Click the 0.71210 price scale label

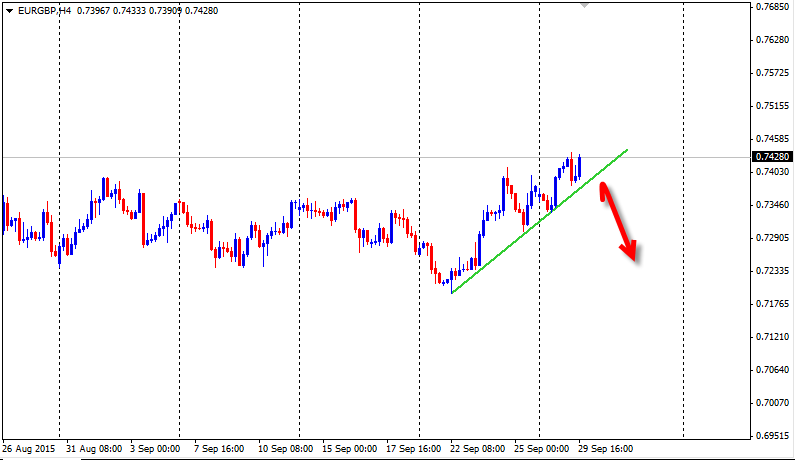coord(773,337)
